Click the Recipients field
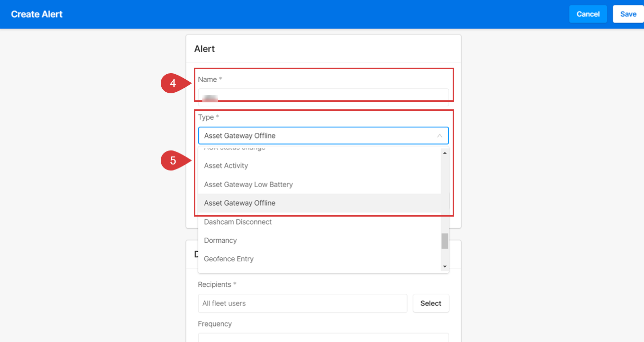The height and width of the screenshot is (342, 644). pos(302,303)
